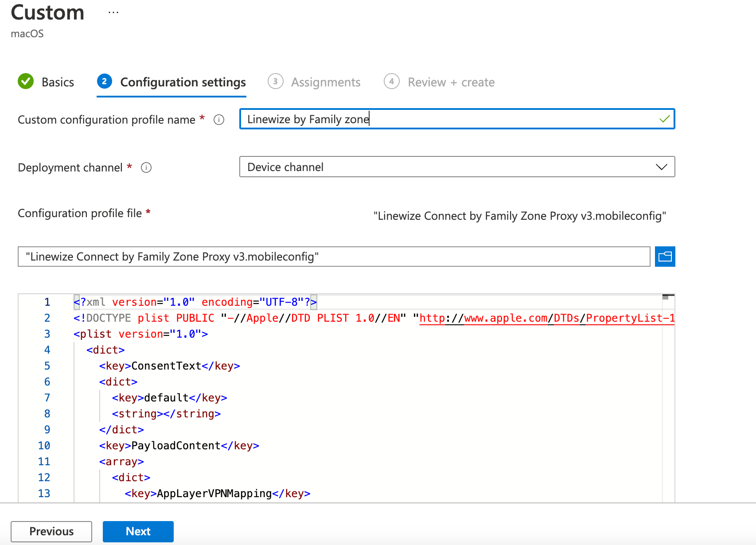Click the green validation checkmark in name field
The height and width of the screenshot is (545, 756).
pyautogui.click(x=664, y=119)
